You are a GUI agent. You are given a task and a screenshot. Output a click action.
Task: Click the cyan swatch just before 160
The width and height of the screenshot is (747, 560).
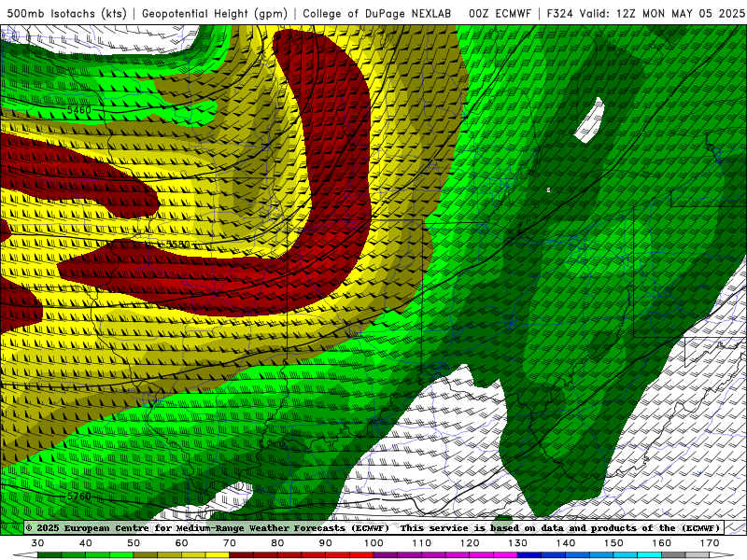point(649,555)
